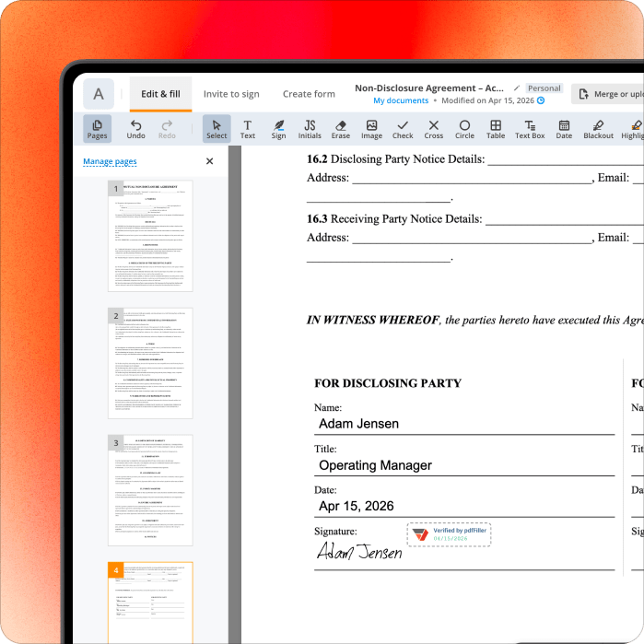Click the Adam Jensen handwritten signature
The width and height of the screenshot is (644, 644).
click(359, 551)
